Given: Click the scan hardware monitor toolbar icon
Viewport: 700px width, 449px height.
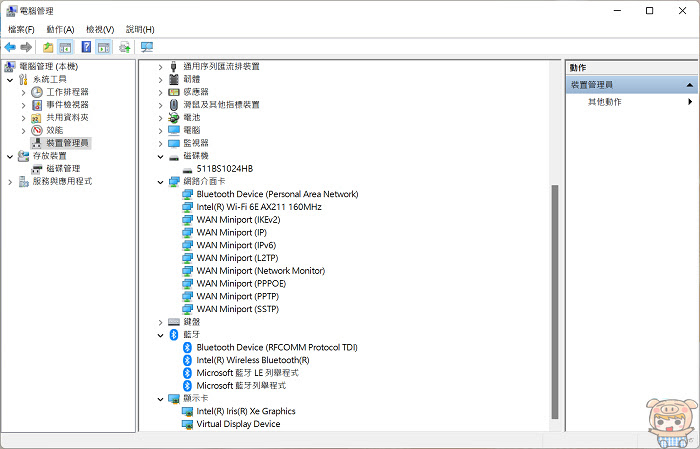Looking at the screenshot, I should pyautogui.click(x=147, y=47).
